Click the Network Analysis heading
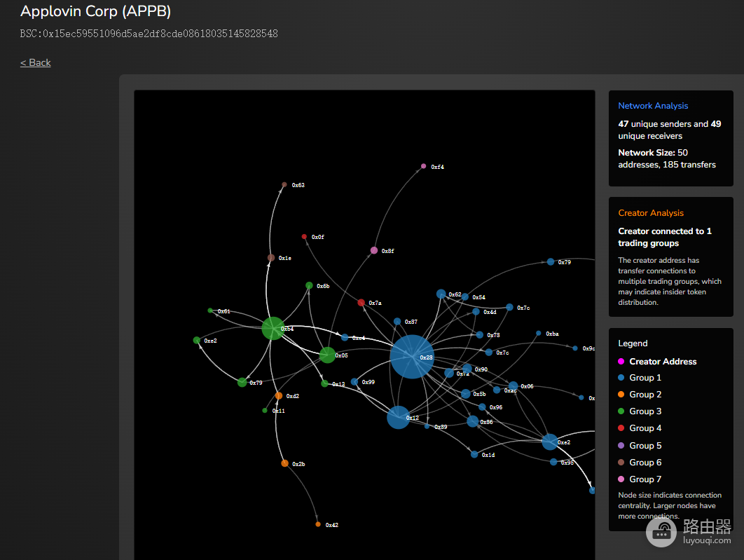 tap(653, 106)
